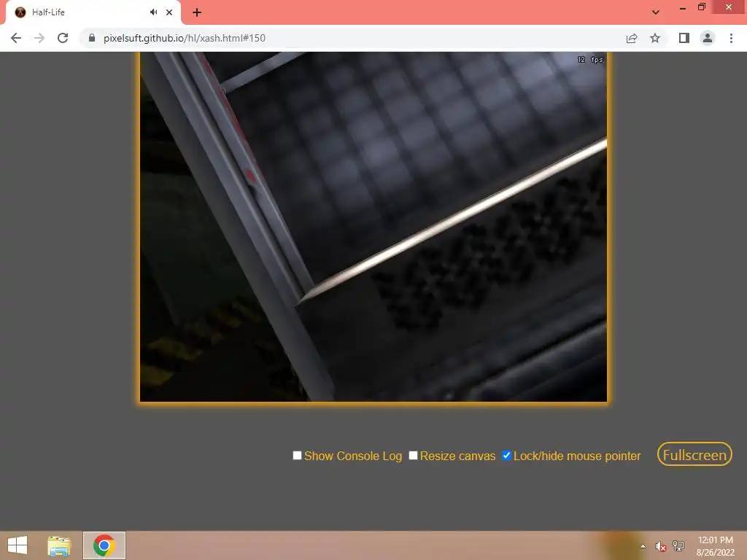Image resolution: width=747 pixels, height=560 pixels.
Task: Click inside the Half-Life game canvas
Action: coord(373,227)
